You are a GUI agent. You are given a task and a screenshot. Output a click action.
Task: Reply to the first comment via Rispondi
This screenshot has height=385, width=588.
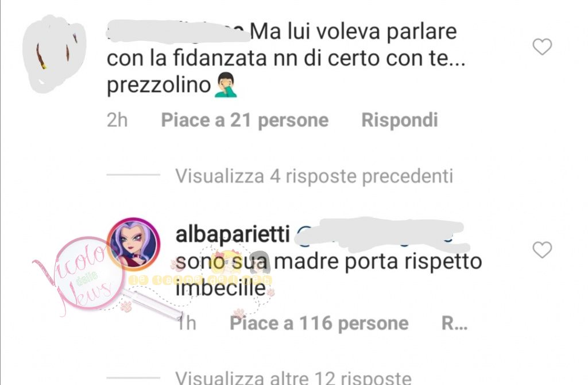point(400,121)
